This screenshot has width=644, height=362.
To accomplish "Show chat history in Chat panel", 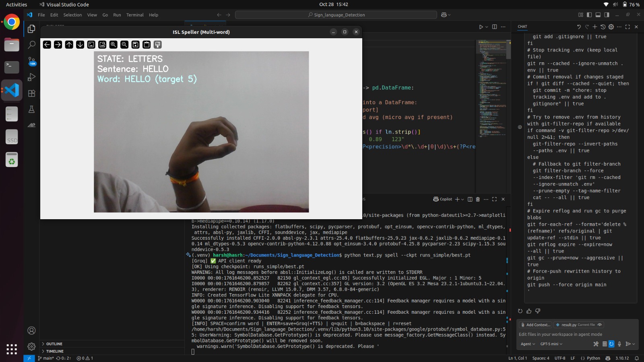I will point(603,27).
